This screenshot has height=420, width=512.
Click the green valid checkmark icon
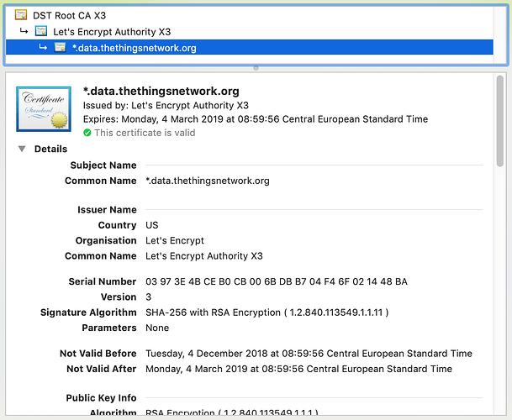click(87, 133)
